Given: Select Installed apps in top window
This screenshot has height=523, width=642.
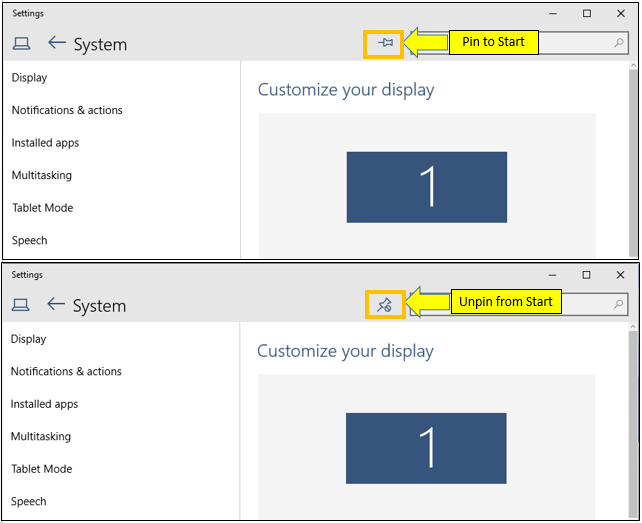Looking at the screenshot, I should (x=45, y=143).
